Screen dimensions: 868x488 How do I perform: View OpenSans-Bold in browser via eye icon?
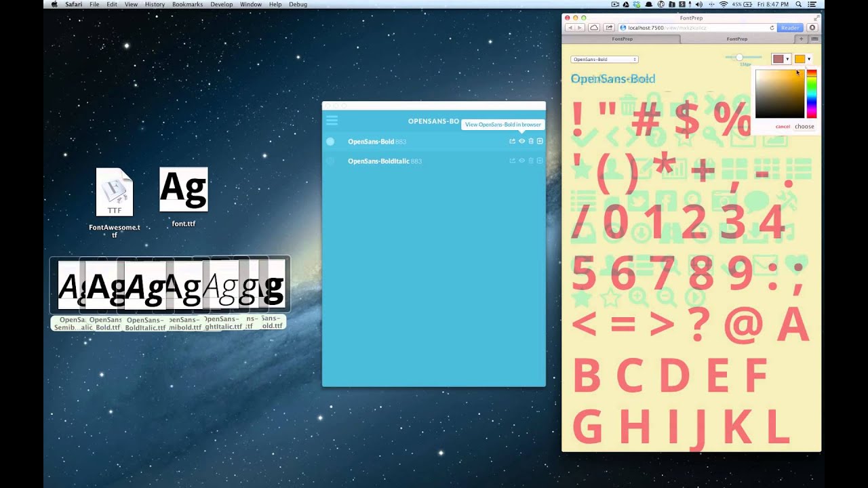point(522,141)
